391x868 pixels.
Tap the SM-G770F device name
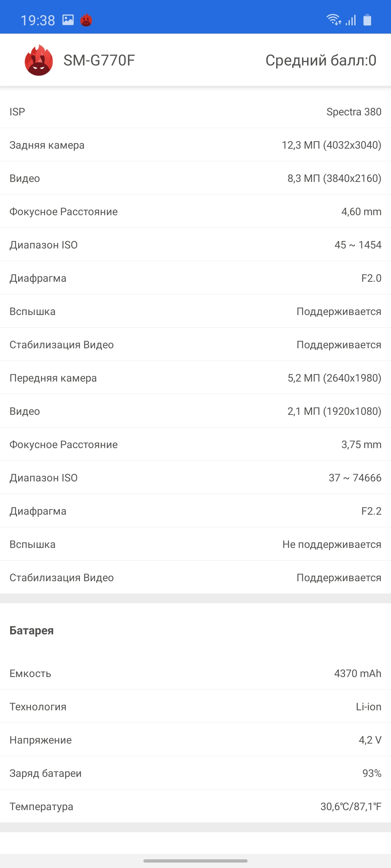click(99, 60)
